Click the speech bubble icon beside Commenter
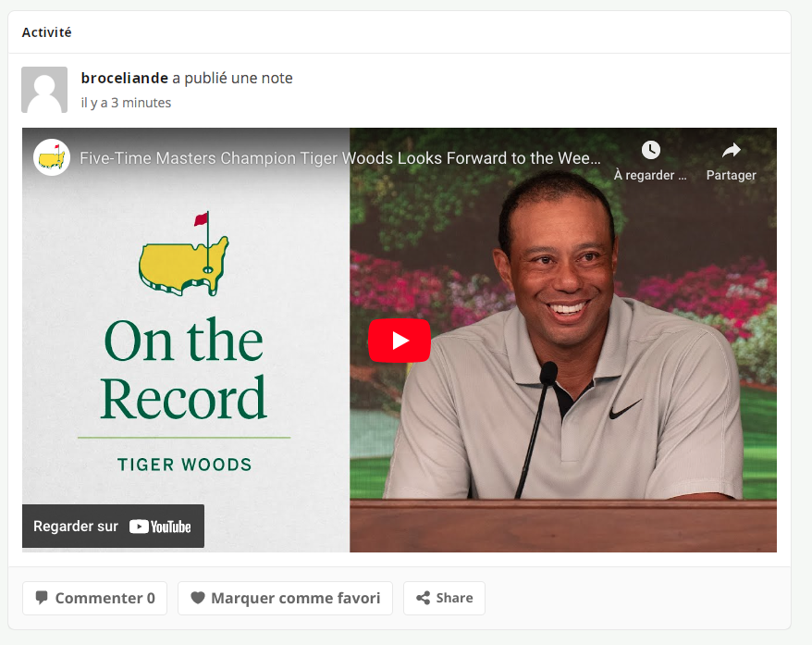This screenshot has width=812, height=645. click(x=42, y=597)
